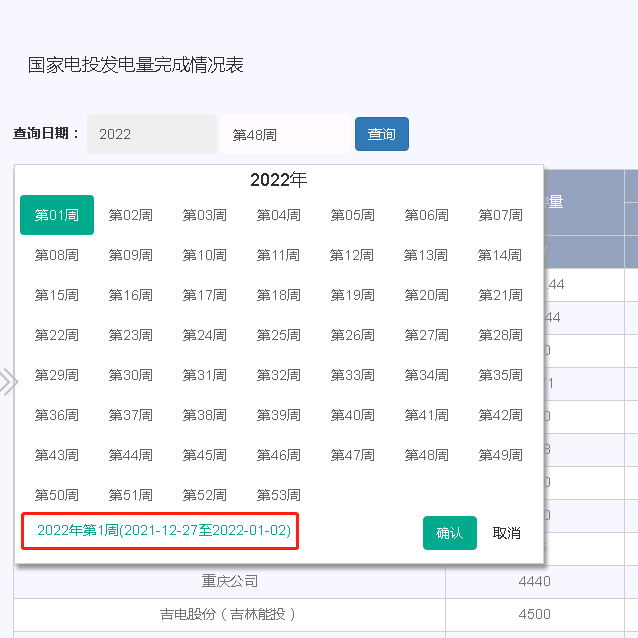Image resolution: width=638 pixels, height=638 pixels.
Task: Pick week 第12周
Action: click(x=353, y=255)
